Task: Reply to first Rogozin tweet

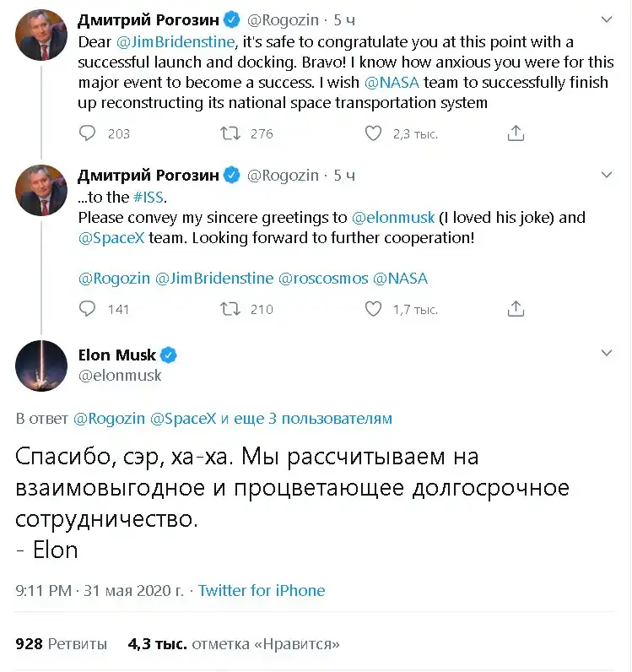Action: [88, 133]
